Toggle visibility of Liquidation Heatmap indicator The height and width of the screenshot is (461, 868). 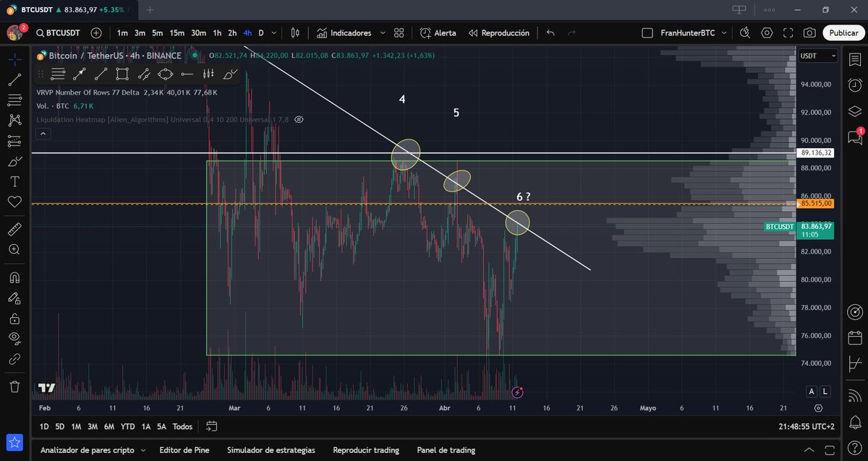tap(299, 119)
